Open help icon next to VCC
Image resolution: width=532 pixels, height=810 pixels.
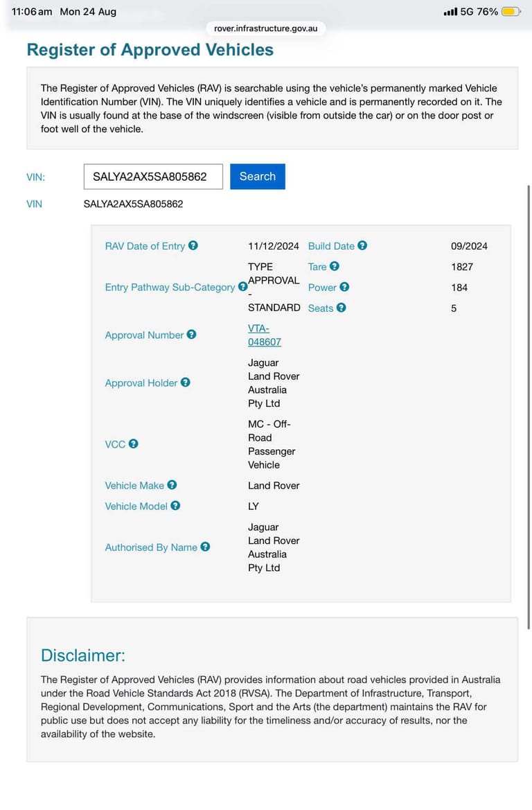(x=133, y=443)
